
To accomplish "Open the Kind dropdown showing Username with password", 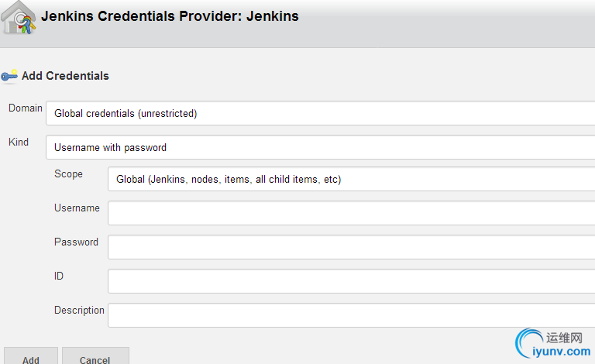I will coord(320,147).
